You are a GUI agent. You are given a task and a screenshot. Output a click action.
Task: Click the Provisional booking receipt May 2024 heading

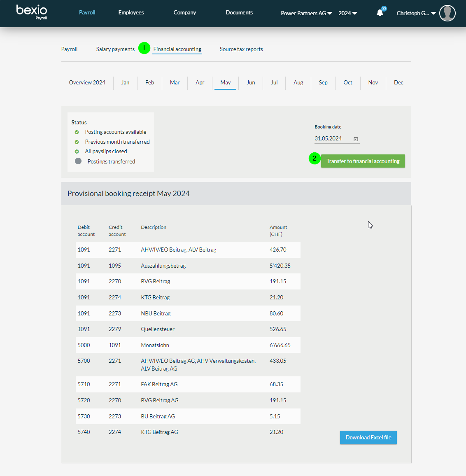point(128,194)
